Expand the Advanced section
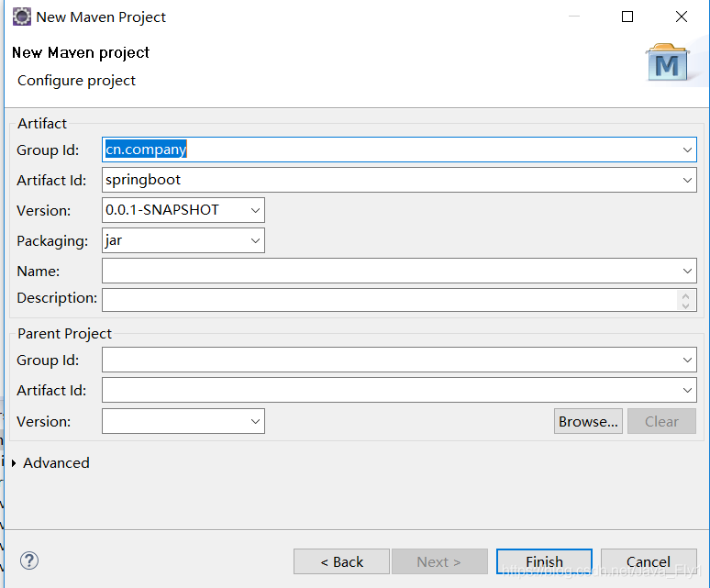This screenshot has height=588, width=710. [14, 463]
